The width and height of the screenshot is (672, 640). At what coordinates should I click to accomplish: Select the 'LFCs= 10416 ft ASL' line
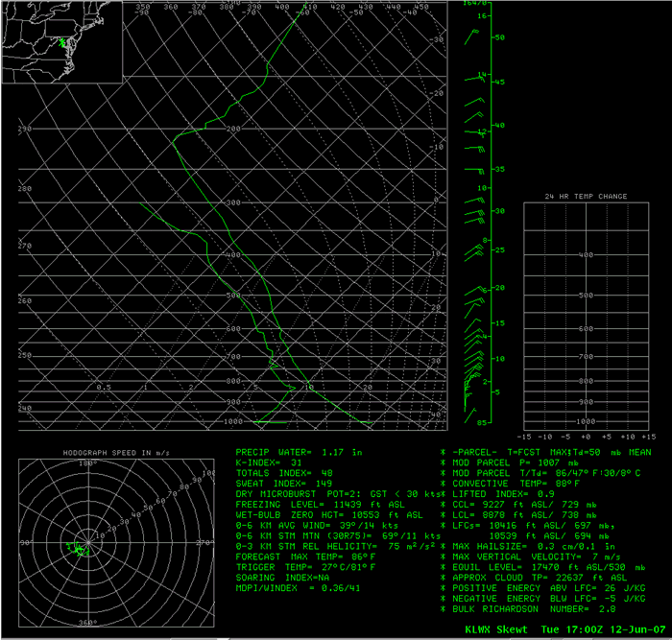pyautogui.click(x=534, y=525)
